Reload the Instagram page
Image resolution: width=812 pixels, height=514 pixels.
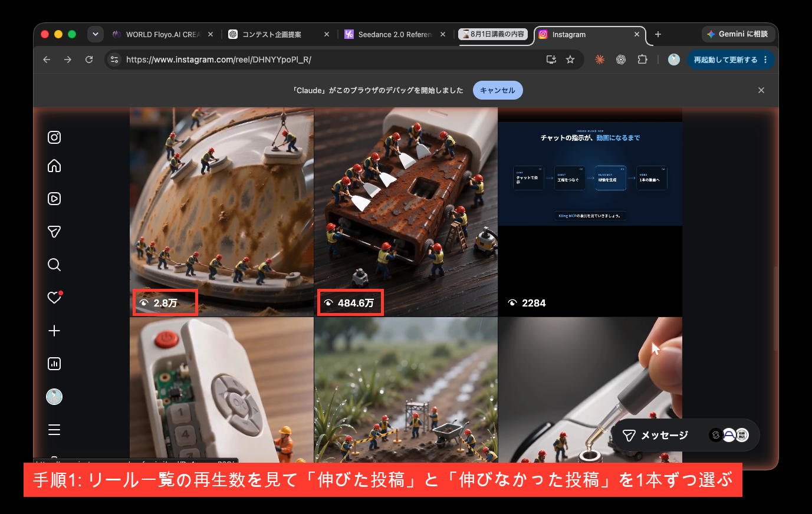click(89, 60)
